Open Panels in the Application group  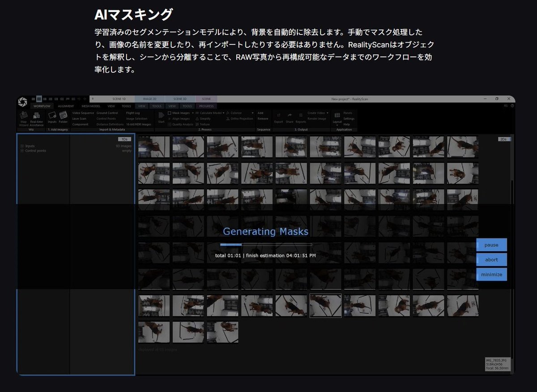pyautogui.click(x=348, y=113)
